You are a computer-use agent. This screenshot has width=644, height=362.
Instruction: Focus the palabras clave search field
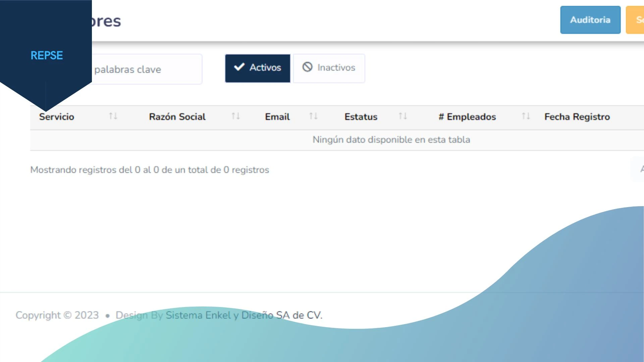[147, 69]
